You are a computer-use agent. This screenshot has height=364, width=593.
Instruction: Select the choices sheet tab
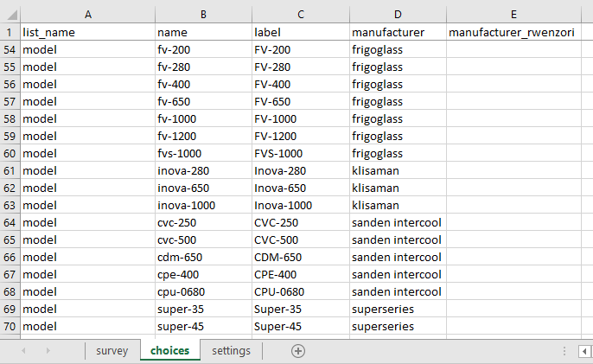tap(169, 351)
